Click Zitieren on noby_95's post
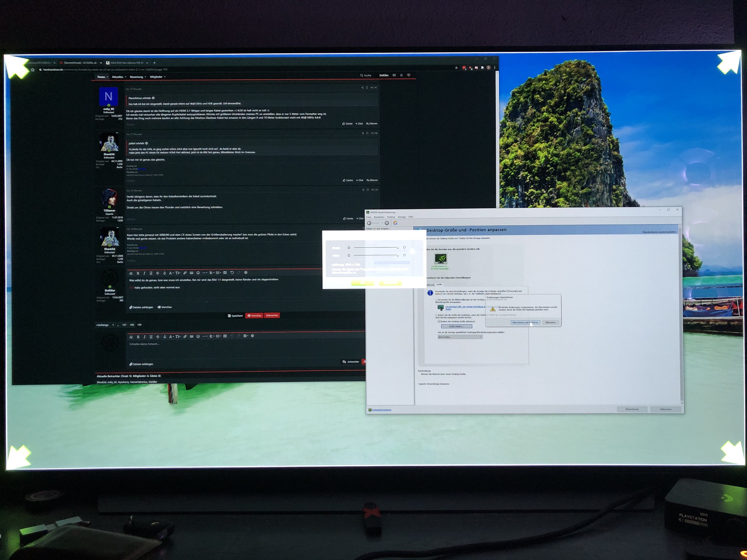The width and height of the screenshot is (747, 560). tap(372, 124)
